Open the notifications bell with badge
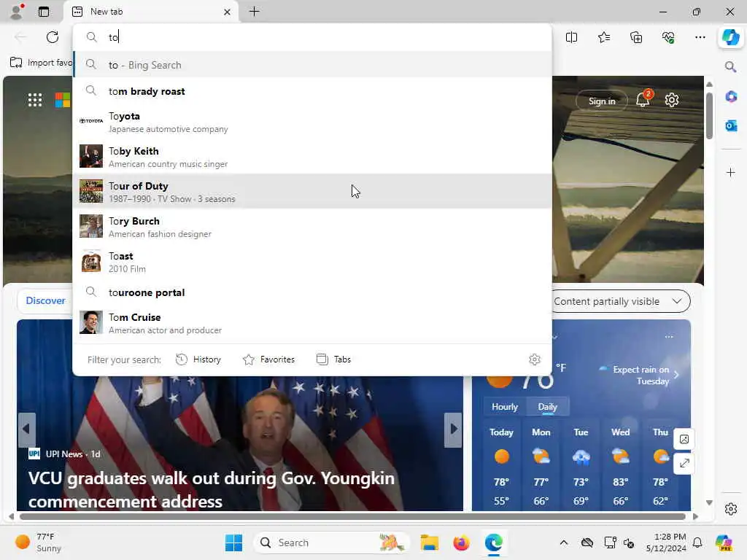This screenshot has width=747, height=560. (x=643, y=99)
